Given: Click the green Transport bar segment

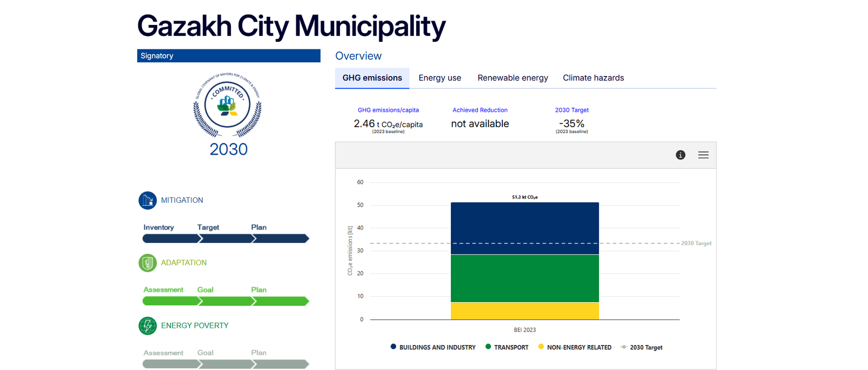Looking at the screenshot, I should 525,278.
